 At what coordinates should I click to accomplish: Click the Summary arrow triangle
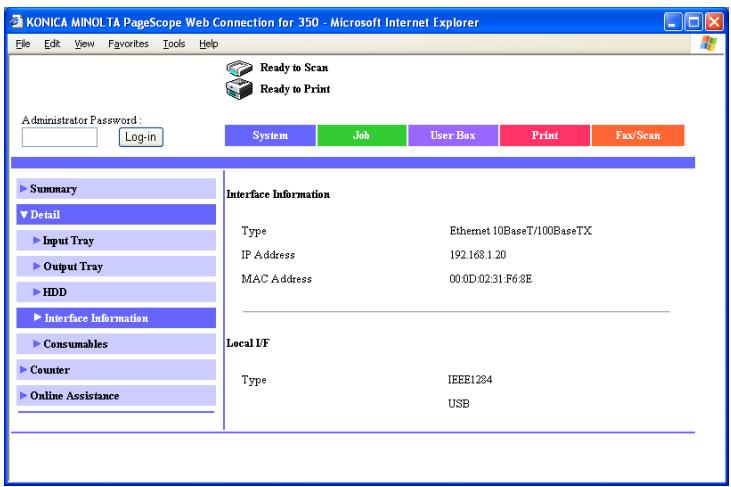(23, 188)
